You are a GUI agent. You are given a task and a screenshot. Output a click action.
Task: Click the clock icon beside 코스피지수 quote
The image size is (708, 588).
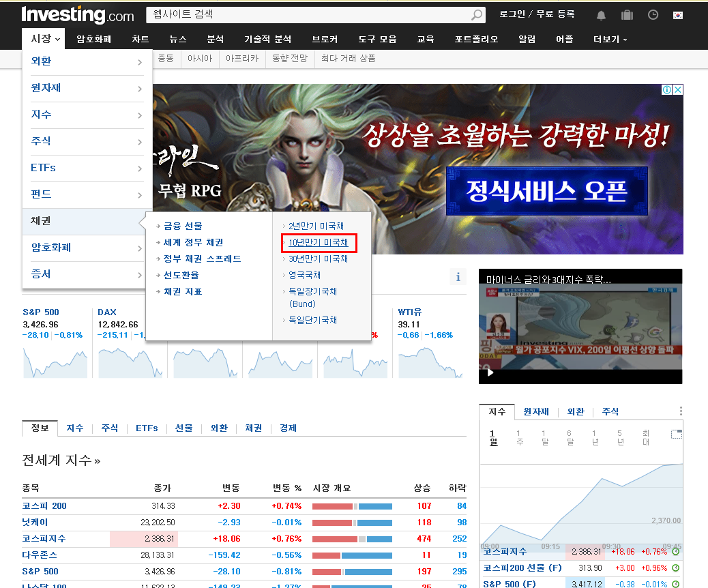coord(675,551)
